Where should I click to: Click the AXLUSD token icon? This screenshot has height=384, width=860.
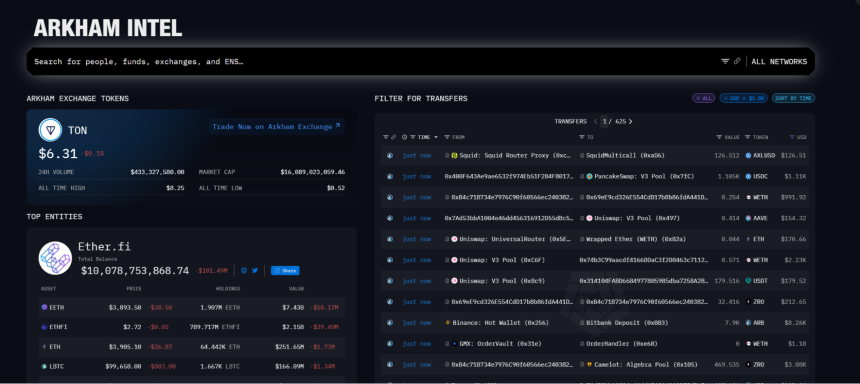pyautogui.click(x=748, y=155)
